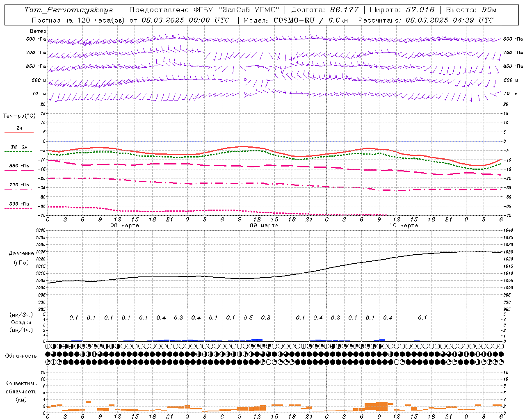
Task: Select the 0.5 precipitation value
Action: [248, 317]
